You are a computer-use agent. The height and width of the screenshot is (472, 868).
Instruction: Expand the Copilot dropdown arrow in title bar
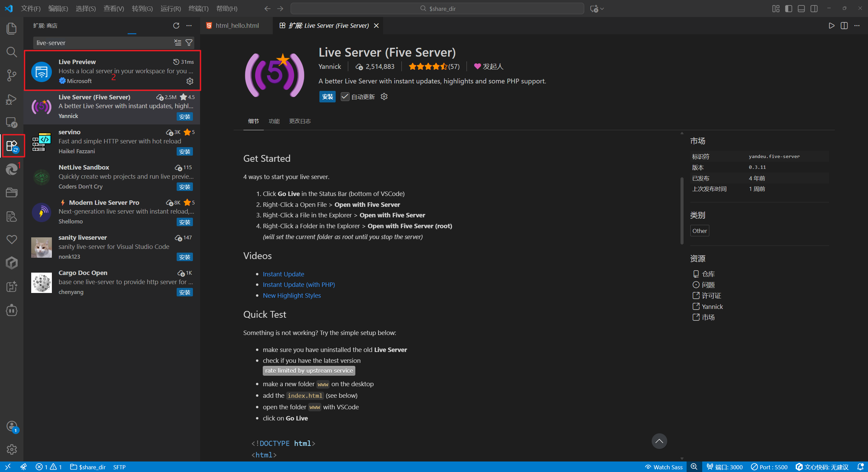coord(603,9)
